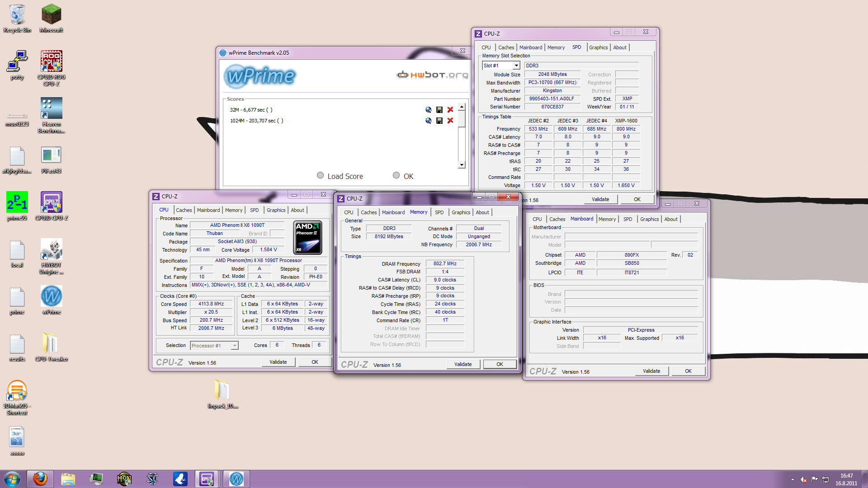Click the volume icon in system tray
Viewport: 868px width, 488px height.
coord(803,479)
